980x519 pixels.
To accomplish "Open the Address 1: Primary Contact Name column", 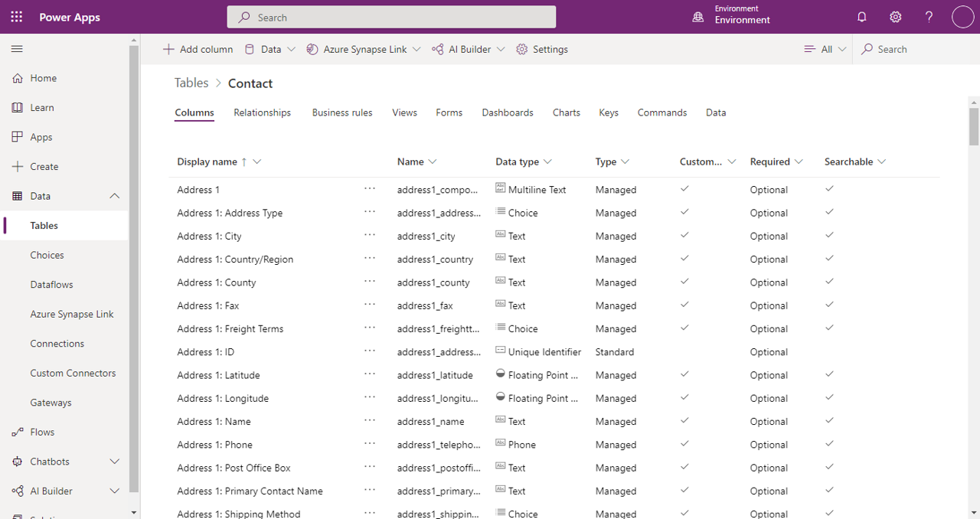I will (250, 491).
